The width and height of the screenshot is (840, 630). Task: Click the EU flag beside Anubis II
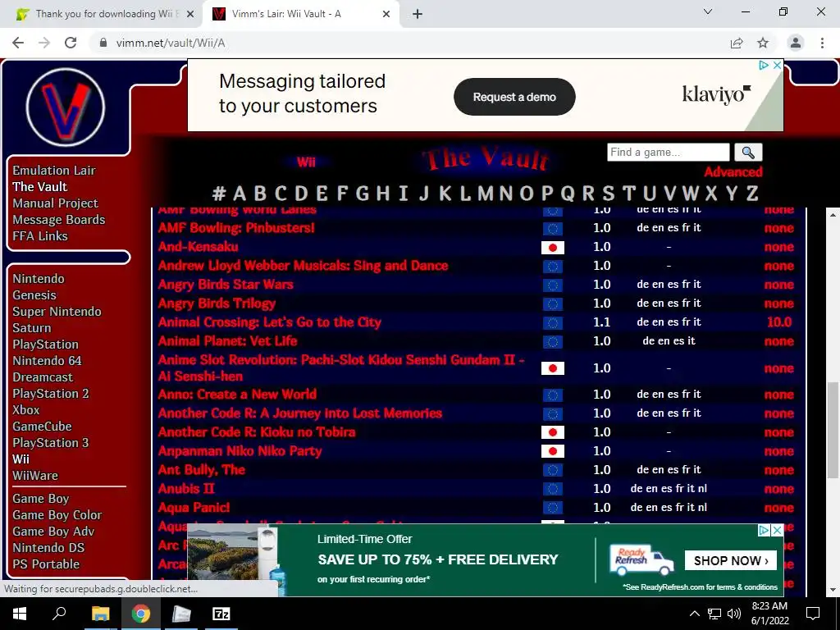pos(552,489)
